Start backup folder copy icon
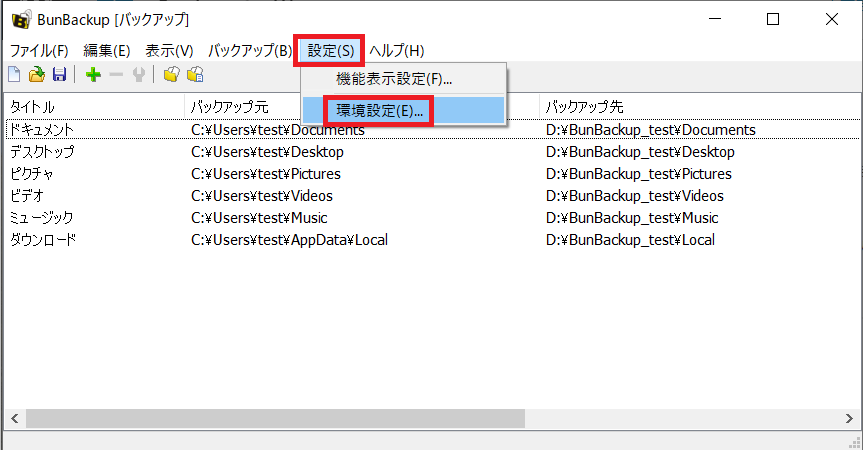 click(172, 74)
